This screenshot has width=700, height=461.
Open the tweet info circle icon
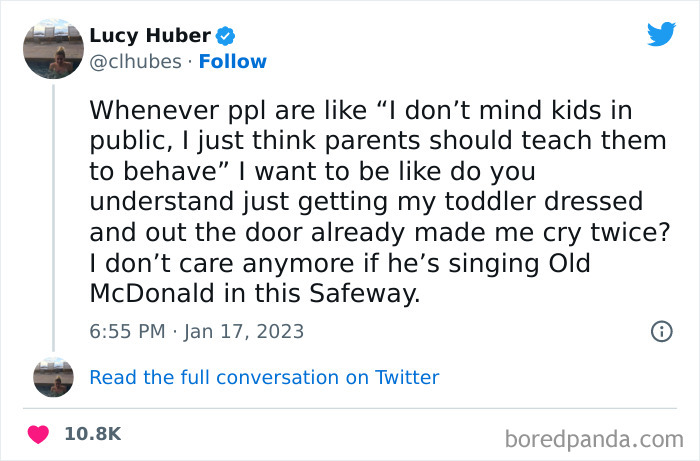pos(661,331)
